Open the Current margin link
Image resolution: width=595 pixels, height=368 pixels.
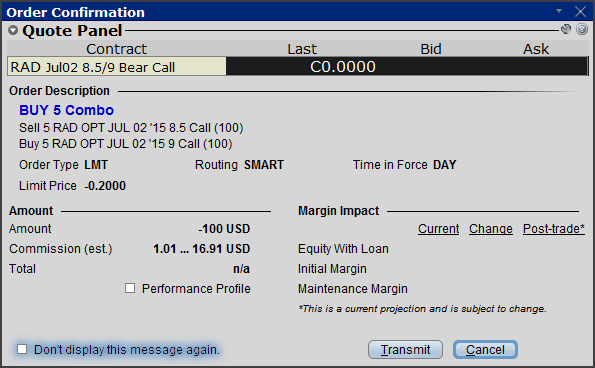(438, 229)
